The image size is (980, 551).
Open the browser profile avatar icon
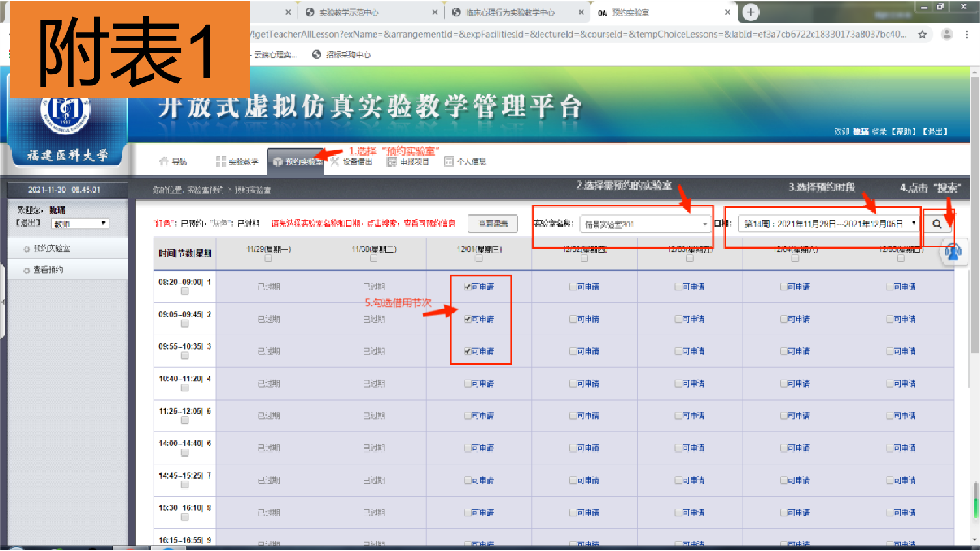tap(947, 35)
